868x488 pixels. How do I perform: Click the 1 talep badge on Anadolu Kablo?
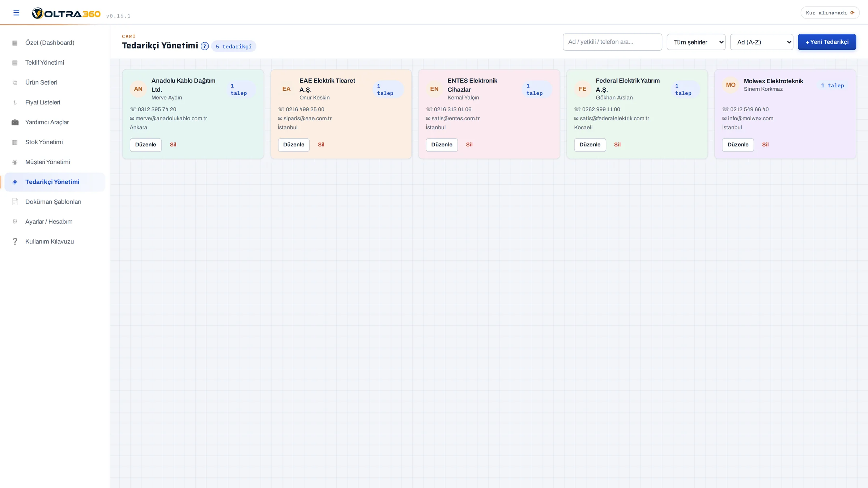[241, 89]
